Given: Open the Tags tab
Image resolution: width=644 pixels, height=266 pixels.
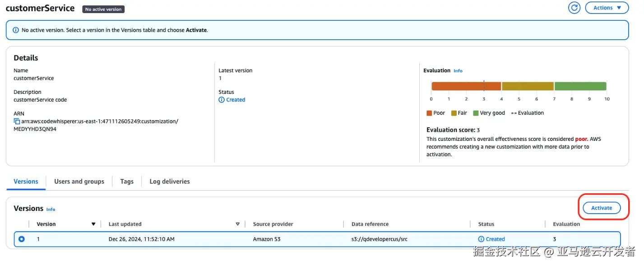Looking at the screenshot, I should point(127,182).
